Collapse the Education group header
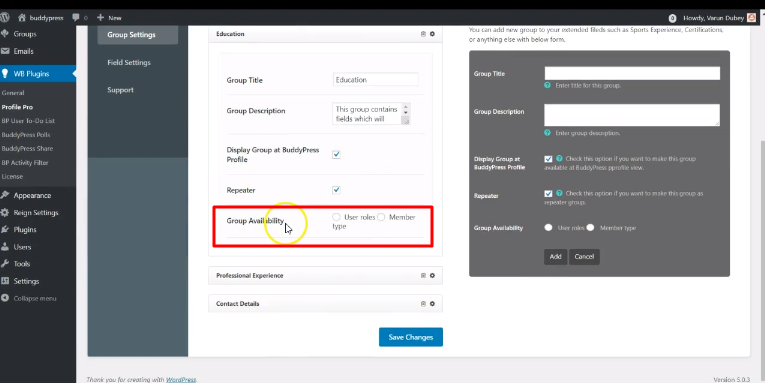 pos(325,34)
